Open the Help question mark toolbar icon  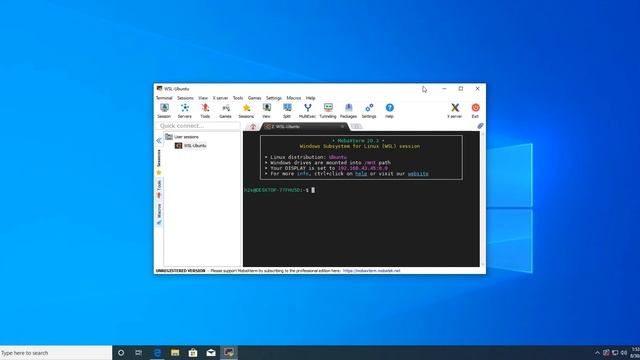[x=389, y=111]
